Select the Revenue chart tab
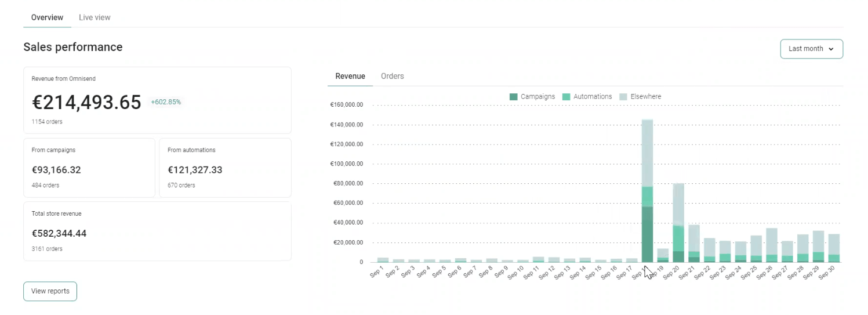The width and height of the screenshot is (868, 315). 350,76
